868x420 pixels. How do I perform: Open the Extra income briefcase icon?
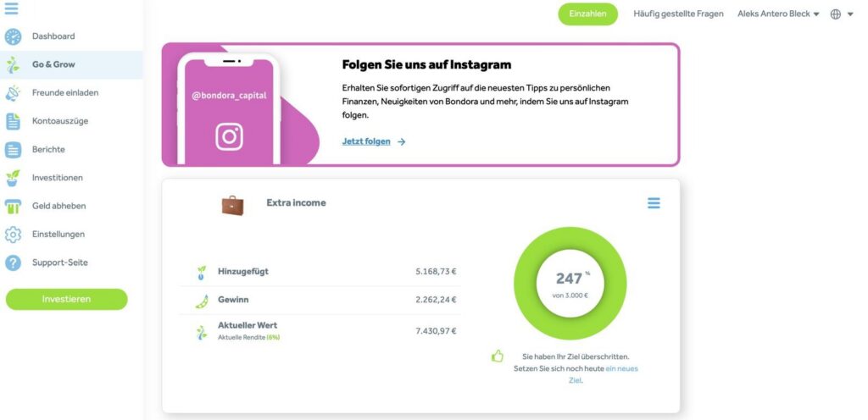click(x=232, y=204)
